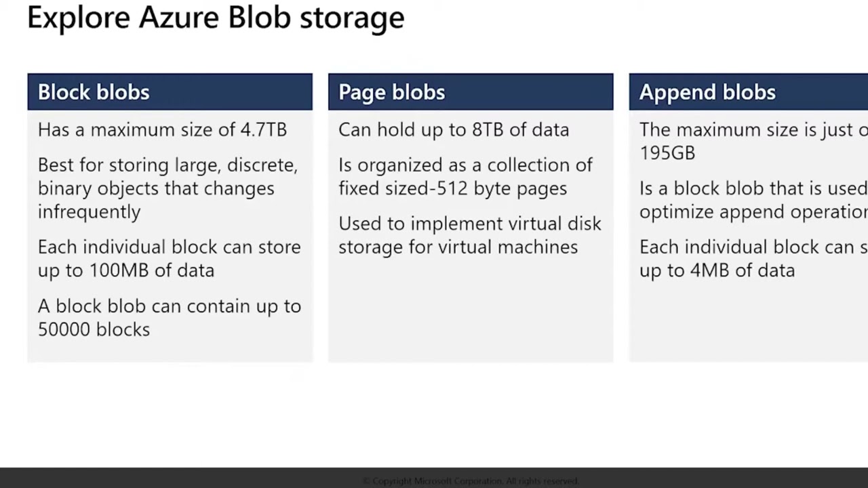Click 'Can hold up to 8TB of data'

click(454, 129)
